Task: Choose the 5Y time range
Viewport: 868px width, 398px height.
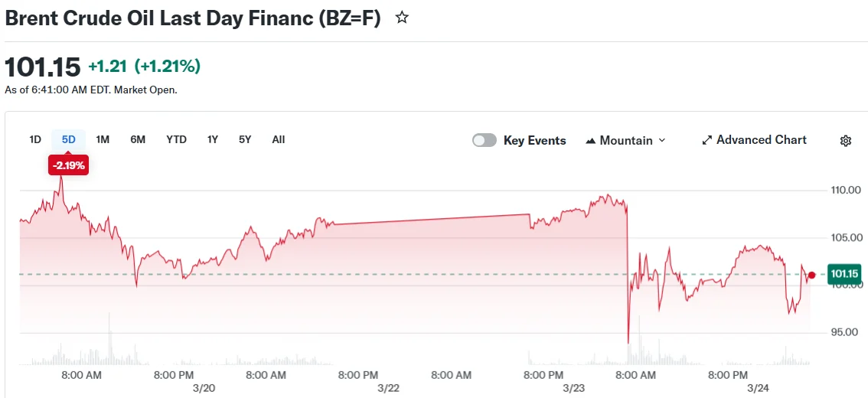Action: (x=245, y=139)
